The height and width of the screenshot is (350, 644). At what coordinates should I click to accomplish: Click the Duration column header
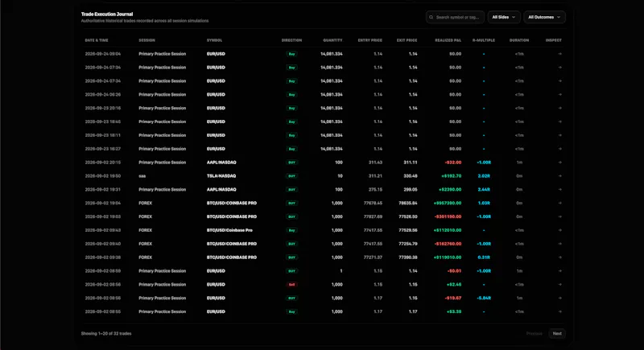[x=519, y=40]
